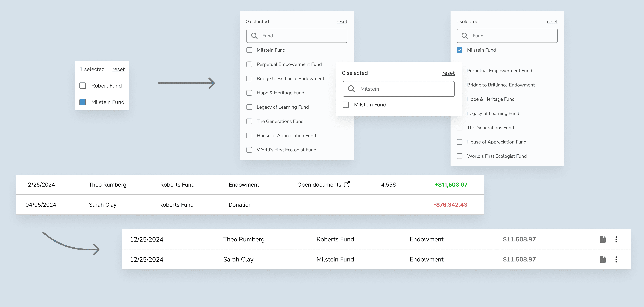Open three-dot menu for Theo Rumberg row
The image size is (644, 307).
click(x=616, y=239)
